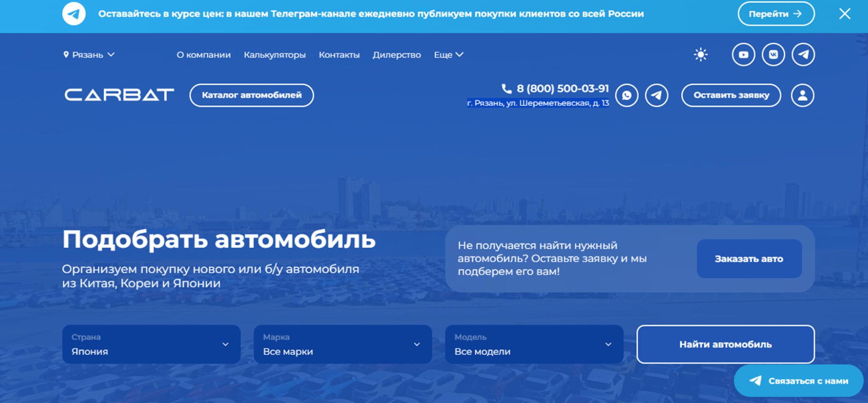Open the О компании menu item
This screenshot has width=868, height=403.
[203, 55]
